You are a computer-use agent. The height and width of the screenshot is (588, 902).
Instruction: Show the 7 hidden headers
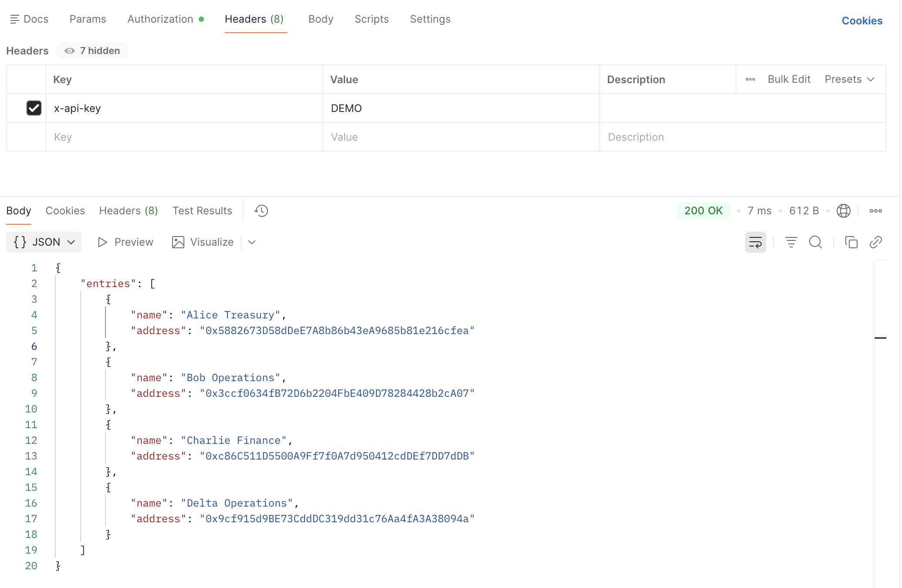click(92, 51)
